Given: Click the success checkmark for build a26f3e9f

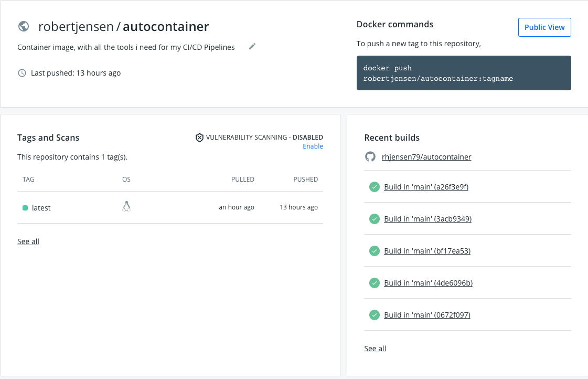Looking at the screenshot, I should coord(374,187).
